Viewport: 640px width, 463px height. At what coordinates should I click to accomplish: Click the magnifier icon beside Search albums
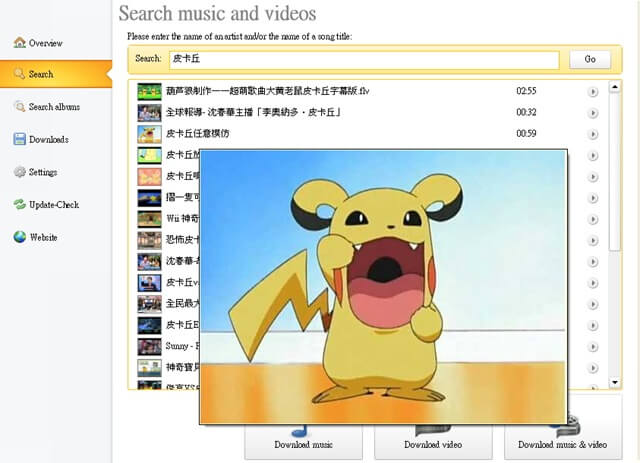pyautogui.click(x=20, y=107)
